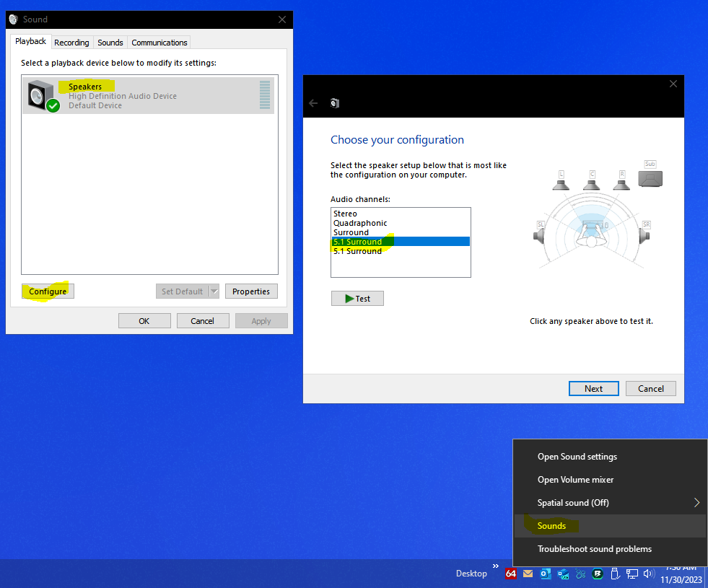The height and width of the screenshot is (588, 708).
Task: Click the volume speaker tray icon
Action: click(x=649, y=574)
